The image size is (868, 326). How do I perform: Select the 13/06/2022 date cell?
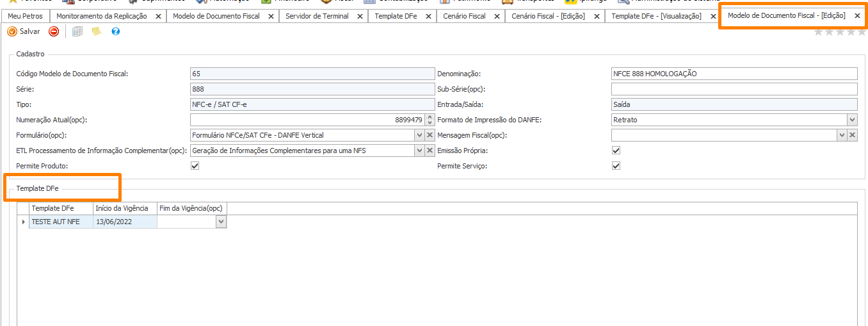pos(125,222)
